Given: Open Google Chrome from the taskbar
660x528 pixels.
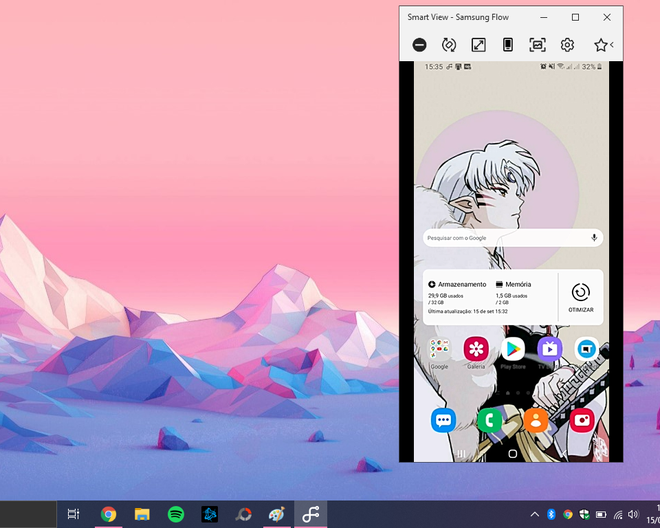Looking at the screenshot, I should click(x=109, y=514).
